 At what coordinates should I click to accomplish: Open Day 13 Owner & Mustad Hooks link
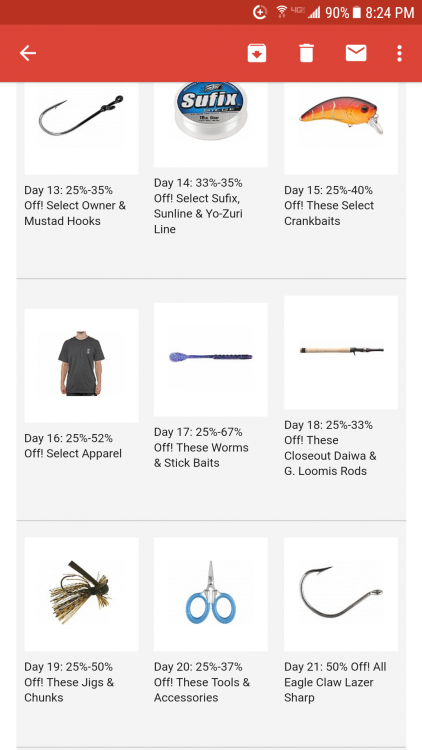pos(75,206)
